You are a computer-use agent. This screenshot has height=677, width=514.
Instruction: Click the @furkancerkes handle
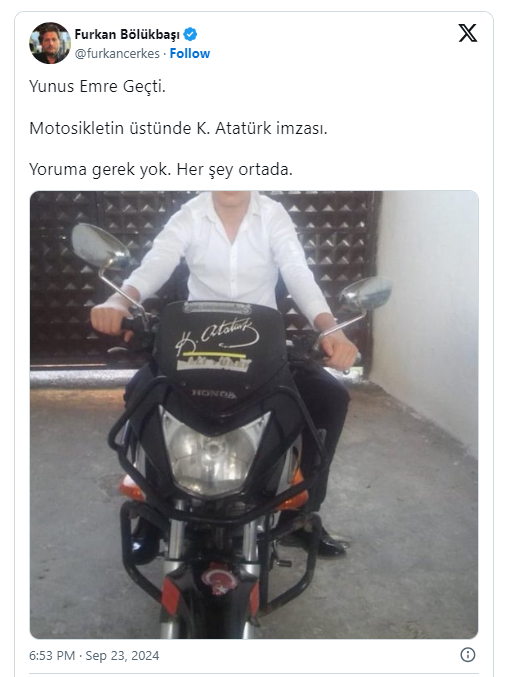117,54
